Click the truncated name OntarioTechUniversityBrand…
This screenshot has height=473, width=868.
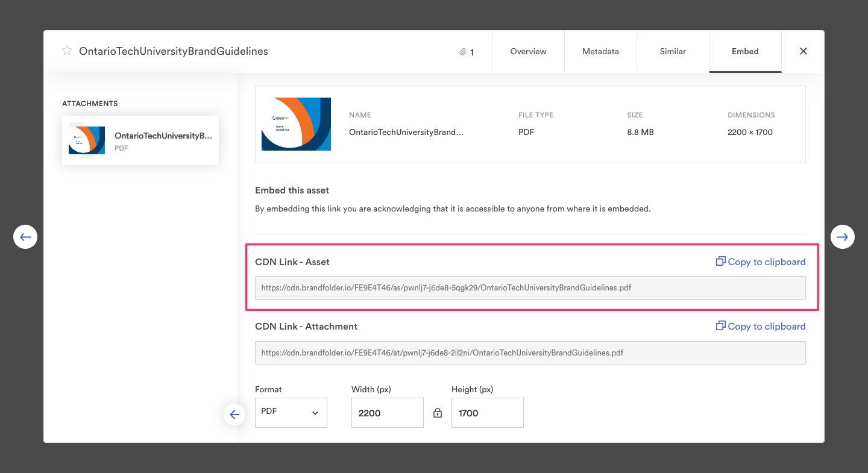click(x=406, y=132)
